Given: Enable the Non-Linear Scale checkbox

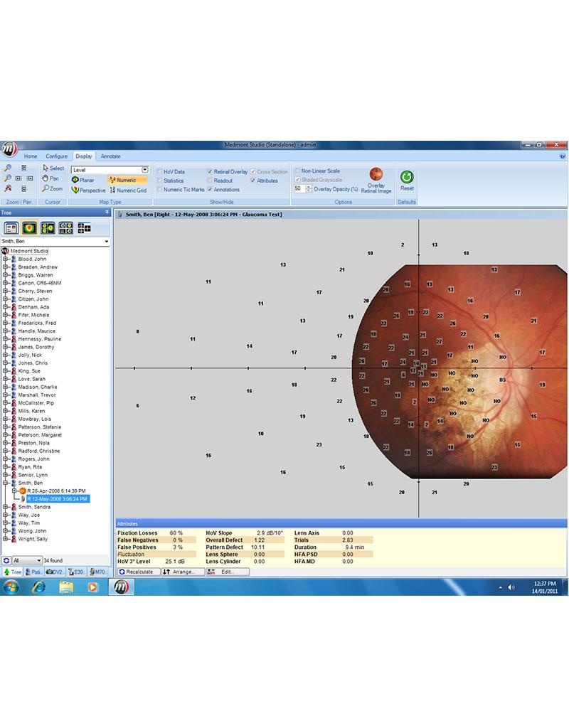Looking at the screenshot, I should (297, 171).
